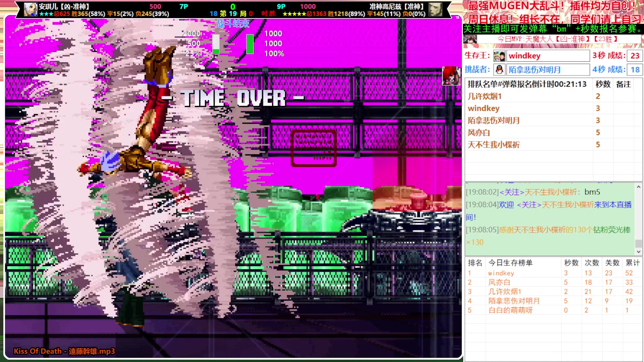644x362 pixels.
Task: Click the round counter 第 19 局
Action: (233, 14)
